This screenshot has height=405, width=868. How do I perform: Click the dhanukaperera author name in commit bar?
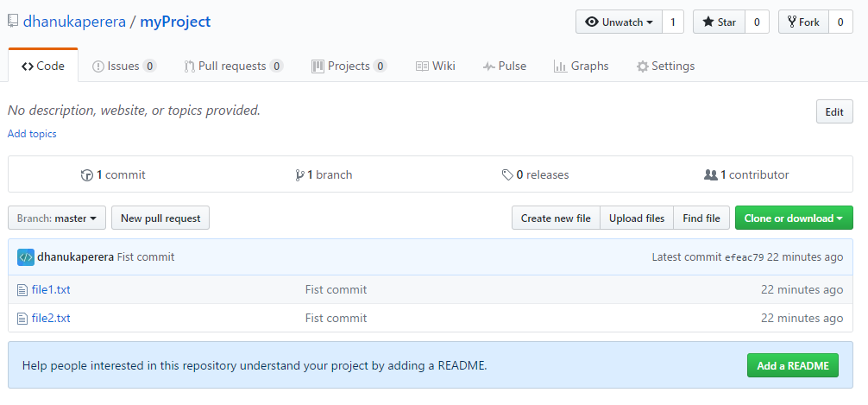(76, 257)
